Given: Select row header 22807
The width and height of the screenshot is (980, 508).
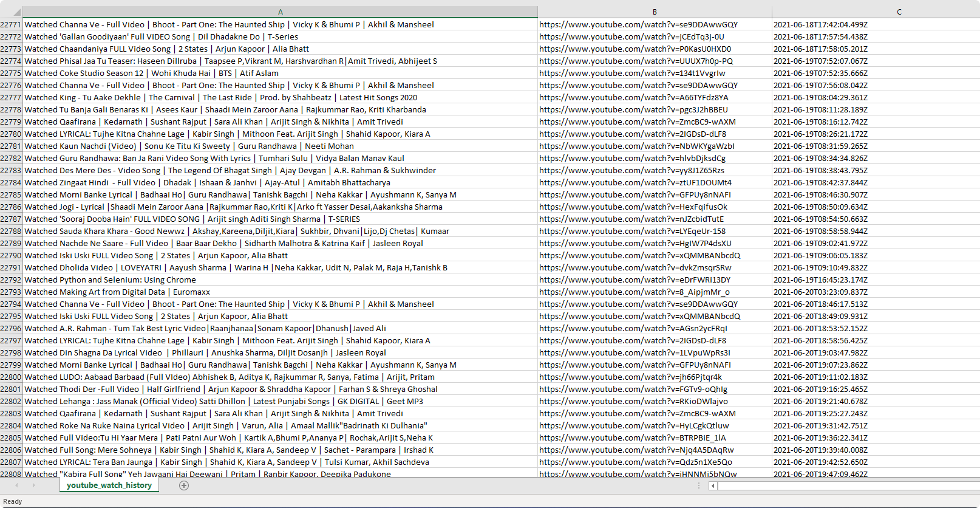Looking at the screenshot, I should tap(11, 462).
